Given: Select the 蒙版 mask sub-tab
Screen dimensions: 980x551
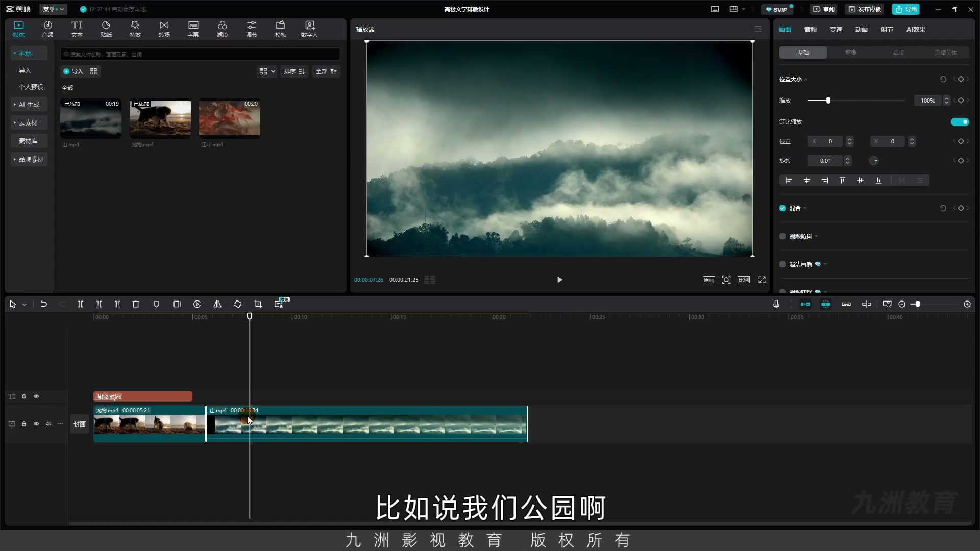Looking at the screenshot, I should tap(898, 53).
